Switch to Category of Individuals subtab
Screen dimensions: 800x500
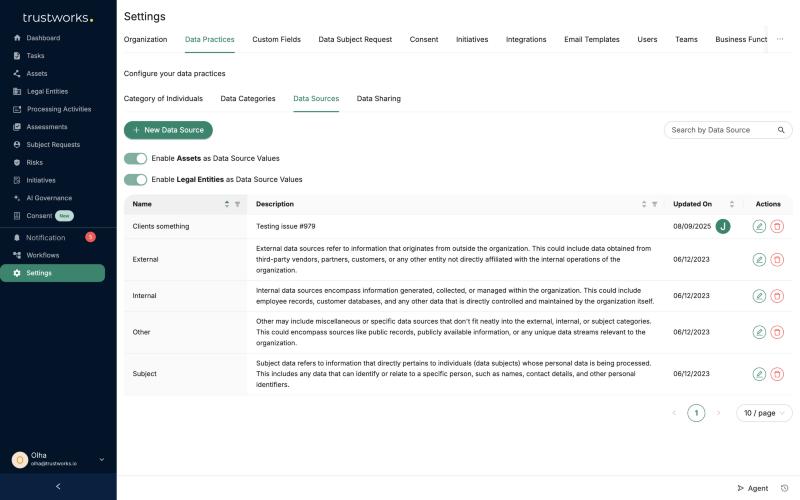pyautogui.click(x=163, y=98)
